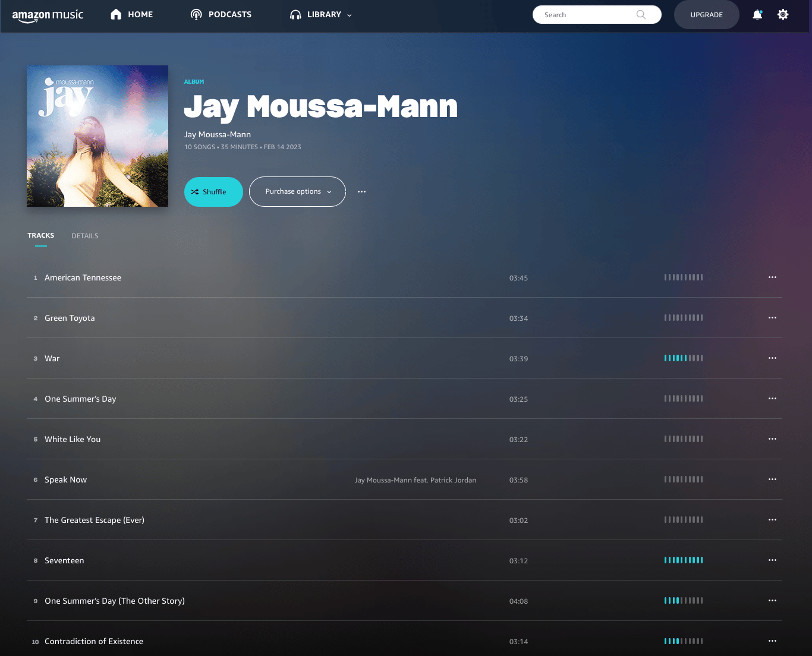Open the notifications bell
The width and height of the screenshot is (812, 656).
click(757, 15)
